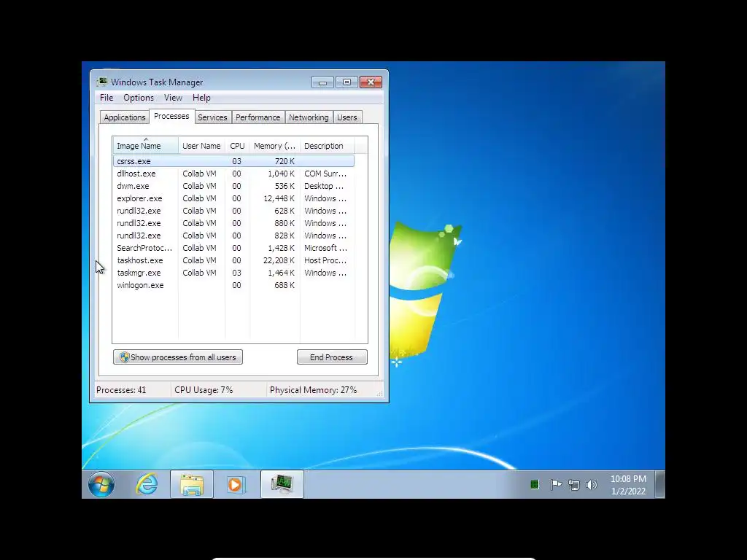
Task: Click the taskbar clock showing 10:08 PM
Action: pyautogui.click(x=628, y=485)
